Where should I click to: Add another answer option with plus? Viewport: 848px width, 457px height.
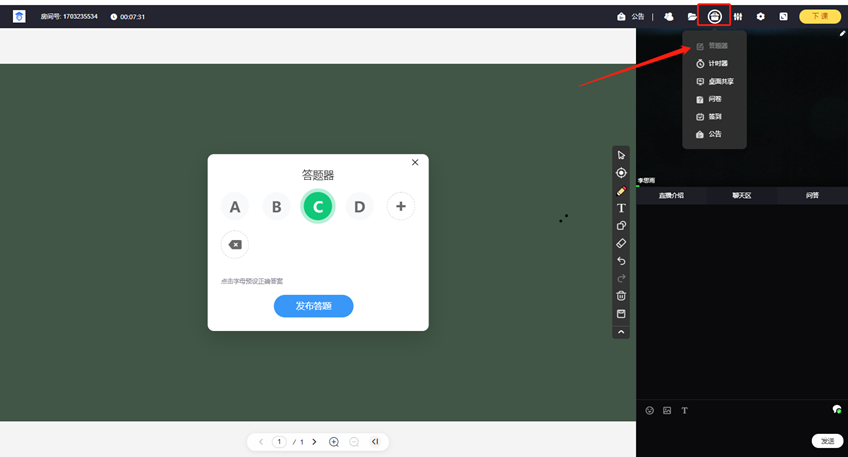[400, 207]
